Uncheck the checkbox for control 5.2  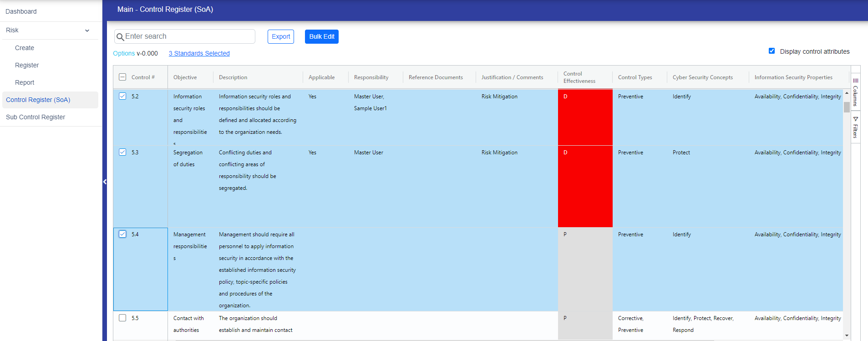click(122, 96)
